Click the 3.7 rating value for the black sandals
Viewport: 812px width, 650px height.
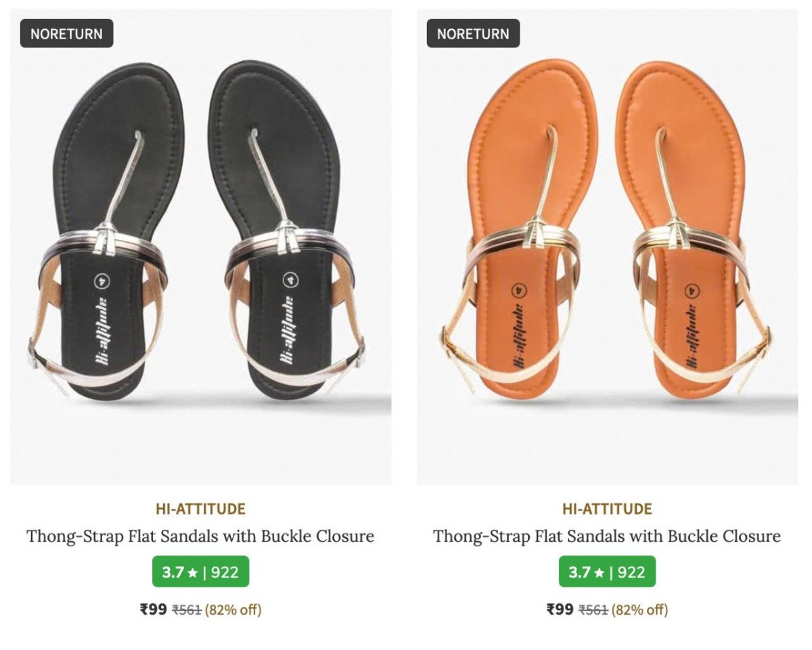pos(173,572)
